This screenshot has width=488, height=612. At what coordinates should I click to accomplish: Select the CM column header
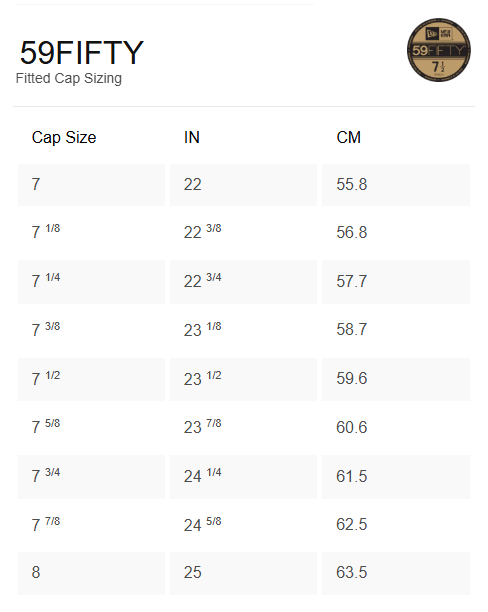click(x=349, y=137)
